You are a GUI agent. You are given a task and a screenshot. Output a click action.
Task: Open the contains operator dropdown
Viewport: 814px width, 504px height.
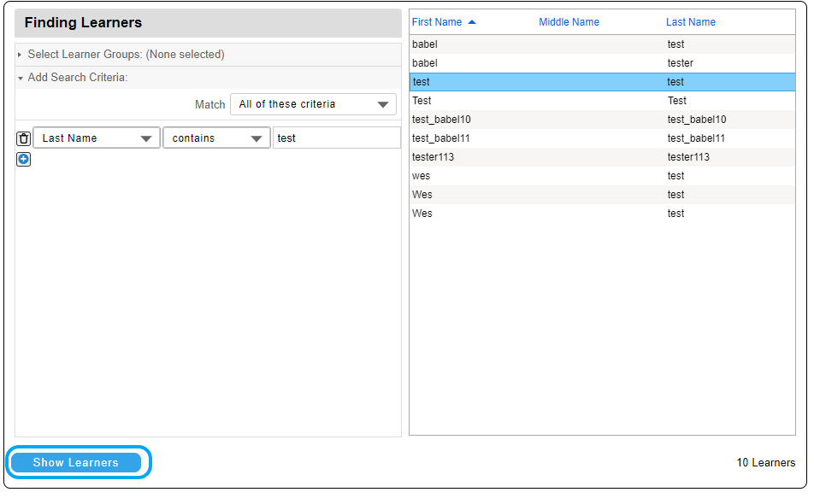click(216, 138)
